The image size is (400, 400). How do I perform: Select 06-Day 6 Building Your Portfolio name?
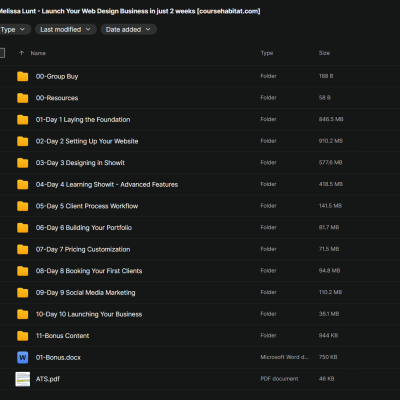pyautogui.click(x=84, y=228)
